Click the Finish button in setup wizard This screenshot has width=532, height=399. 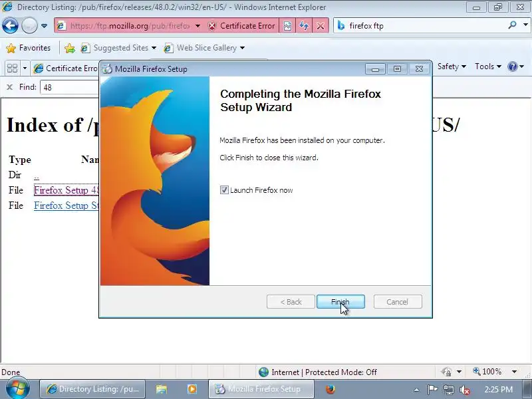340,302
